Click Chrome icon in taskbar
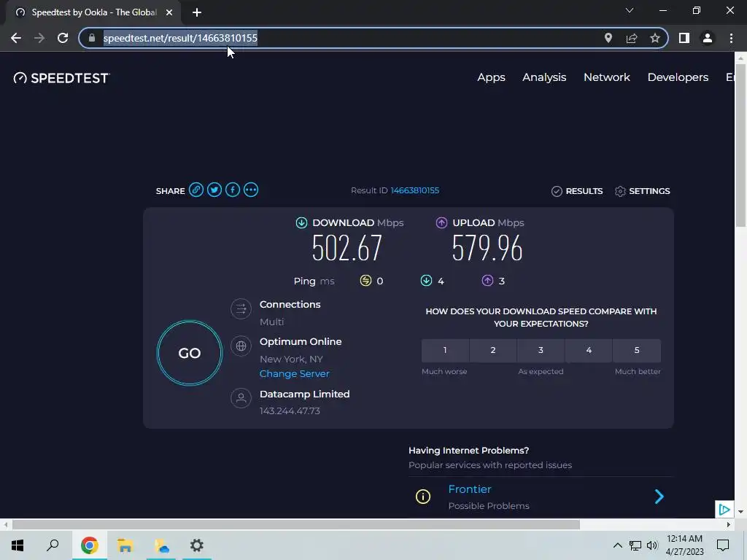The height and width of the screenshot is (560, 747). (89, 545)
